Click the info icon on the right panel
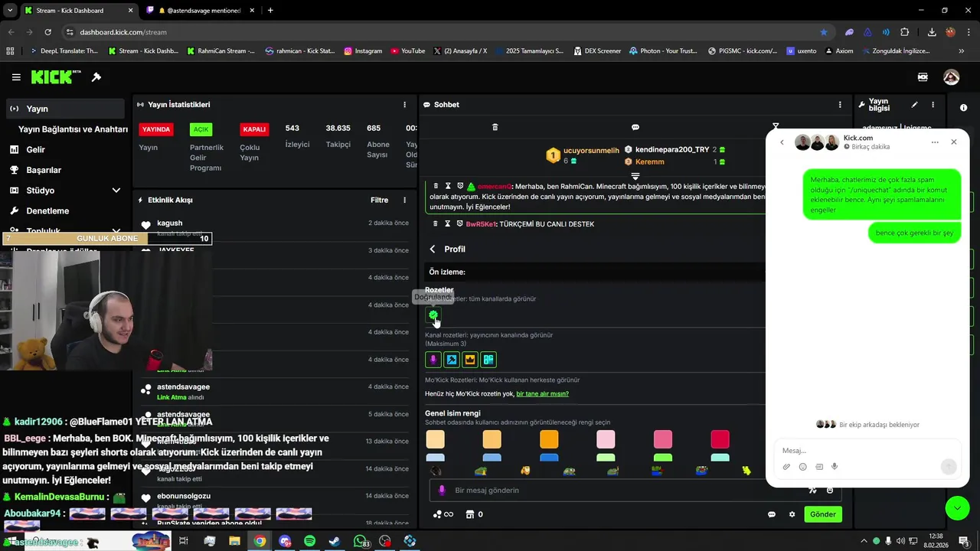This screenshot has height=551, width=980. point(963,108)
